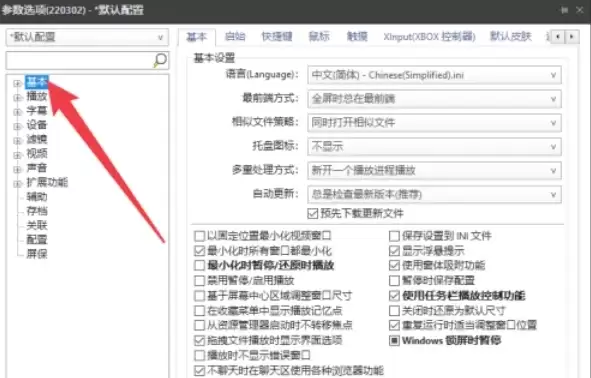Close the preferences dialog
This screenshot has height=378, width=591.
click(x=580, y=10)
